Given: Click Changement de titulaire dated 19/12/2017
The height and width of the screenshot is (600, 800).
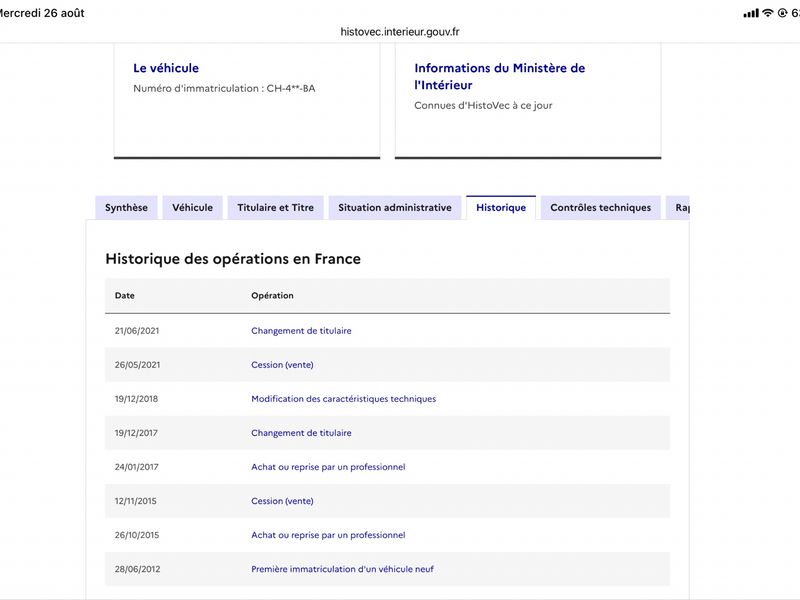Looking at the screenshot, I should coord(301,433).
